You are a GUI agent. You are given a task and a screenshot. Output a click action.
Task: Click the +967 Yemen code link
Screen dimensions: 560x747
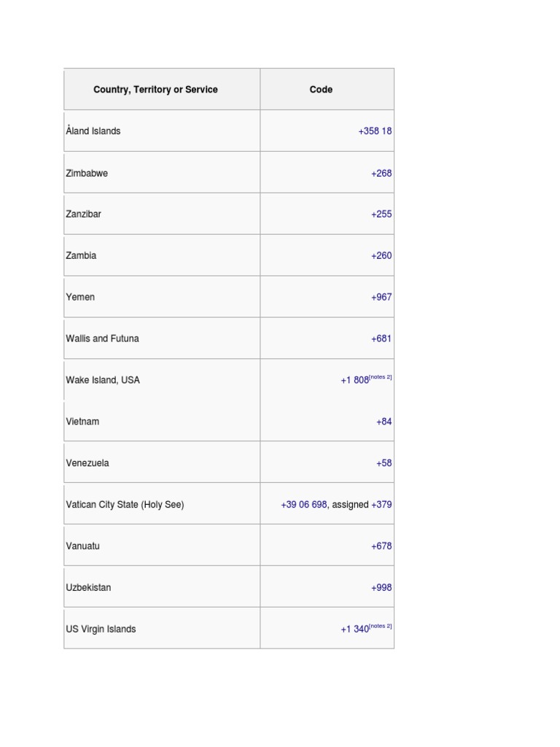pyautogui.click(x=381, y=298)
